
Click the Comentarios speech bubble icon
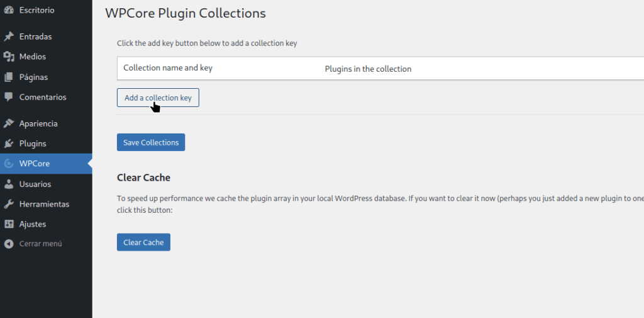click(x=9, y=97)
